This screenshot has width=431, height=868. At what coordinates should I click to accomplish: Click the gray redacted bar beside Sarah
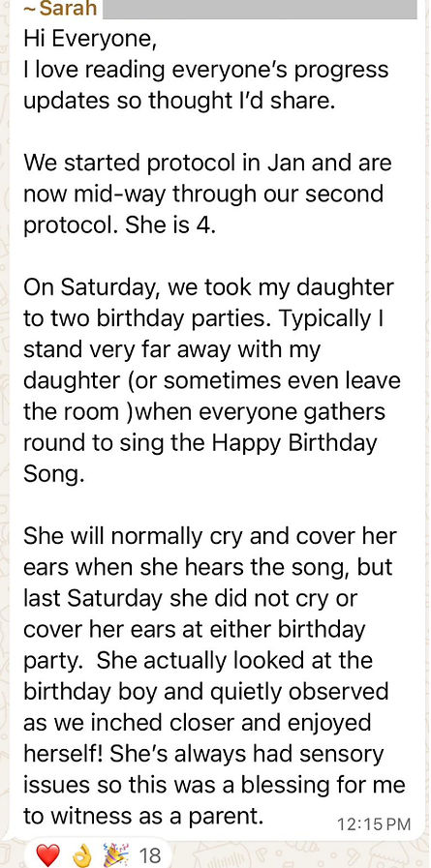[x=260, y=9]
